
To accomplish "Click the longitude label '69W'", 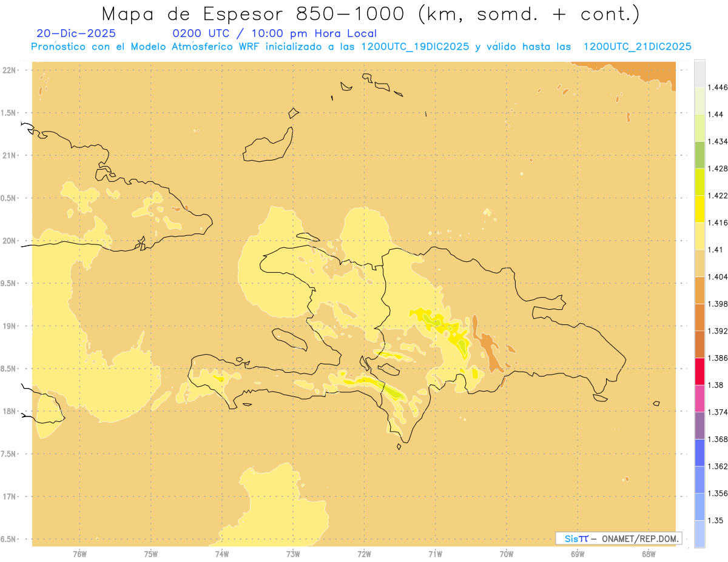I will click(578, 554).
